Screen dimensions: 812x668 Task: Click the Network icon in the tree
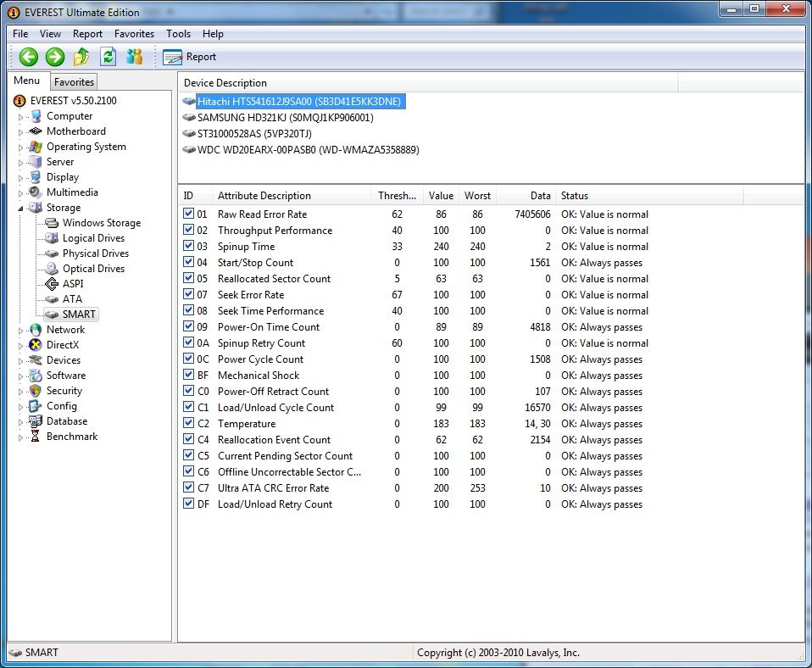coord(36,330)
